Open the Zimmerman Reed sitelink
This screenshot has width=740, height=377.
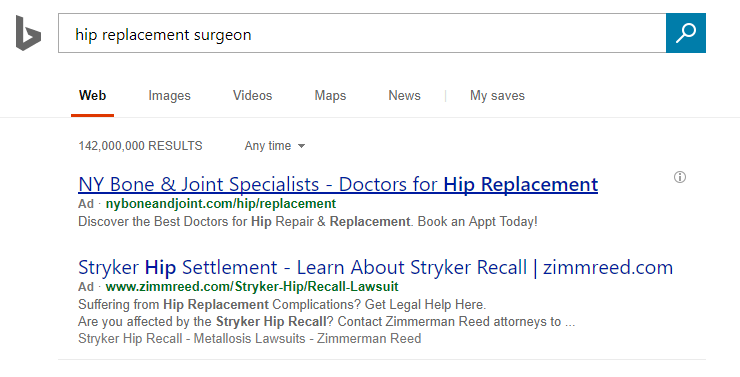tap(369, 339)
